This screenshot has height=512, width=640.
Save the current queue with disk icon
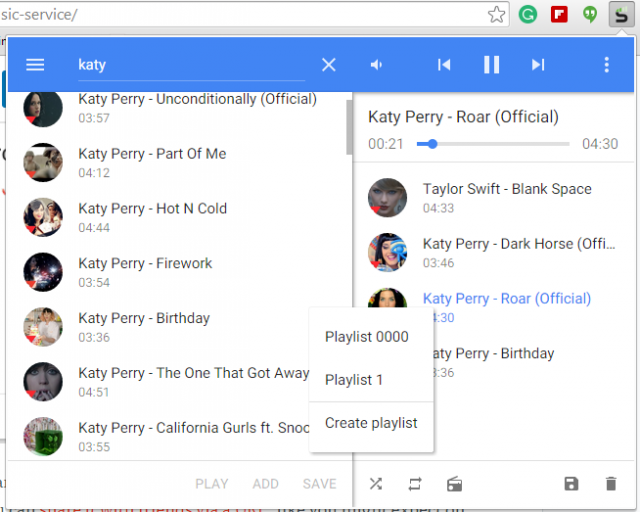(x=571, y=484)
